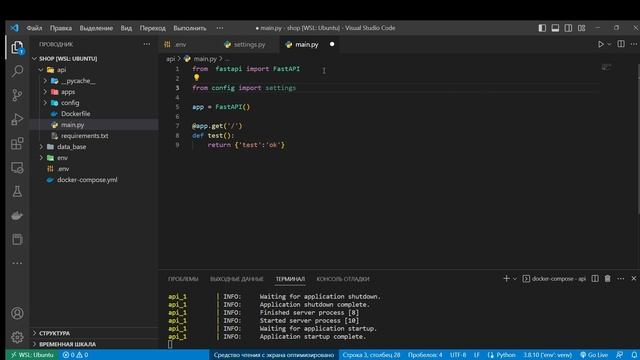Open WSL: Ubuntu remote indicator
The width and height of the screenshot is (640, 360).
(32, 355)
